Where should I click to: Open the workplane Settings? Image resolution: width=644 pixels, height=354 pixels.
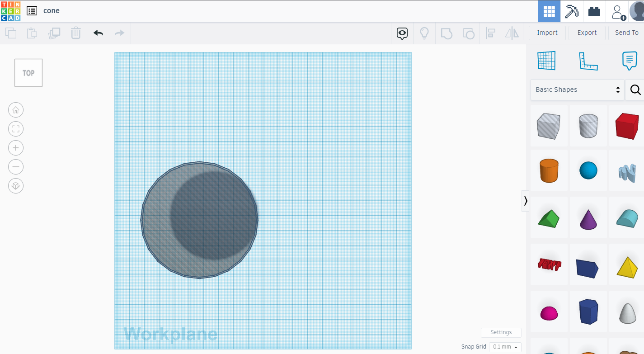point(501,332)
